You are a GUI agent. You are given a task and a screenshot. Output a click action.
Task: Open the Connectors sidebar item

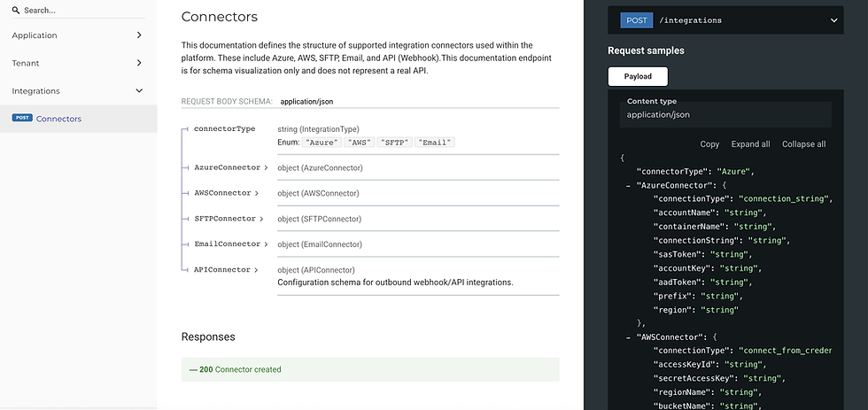[x=78, y=119]
